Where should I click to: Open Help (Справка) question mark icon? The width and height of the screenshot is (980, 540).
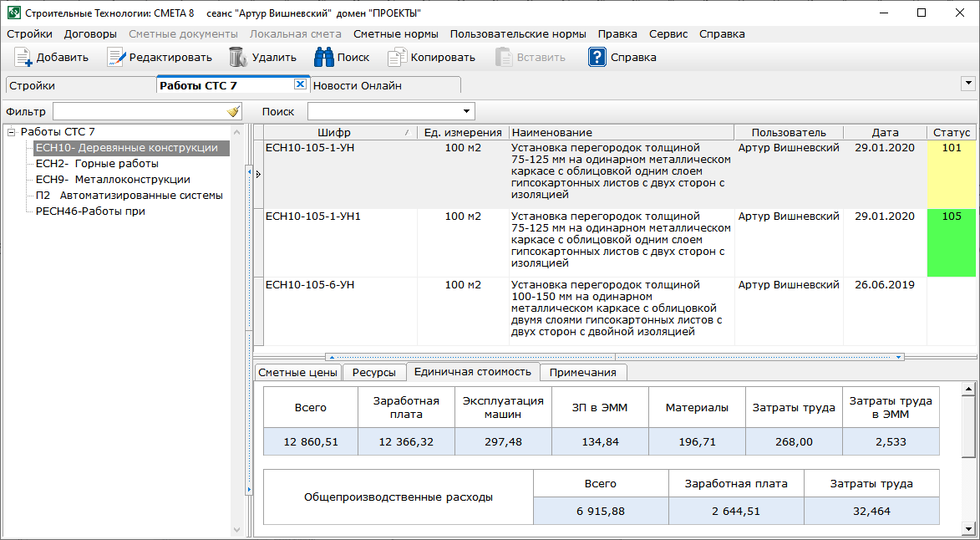(x=597, y=58)
